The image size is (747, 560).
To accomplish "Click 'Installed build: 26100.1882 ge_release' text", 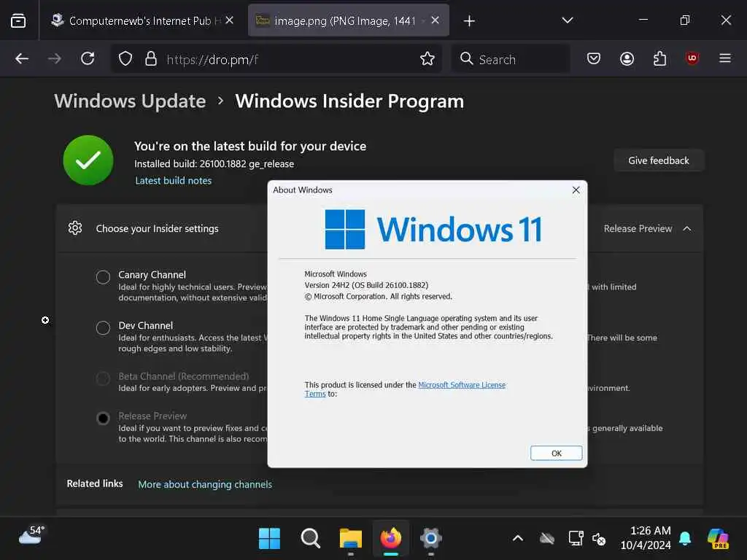I will (214, 164).
